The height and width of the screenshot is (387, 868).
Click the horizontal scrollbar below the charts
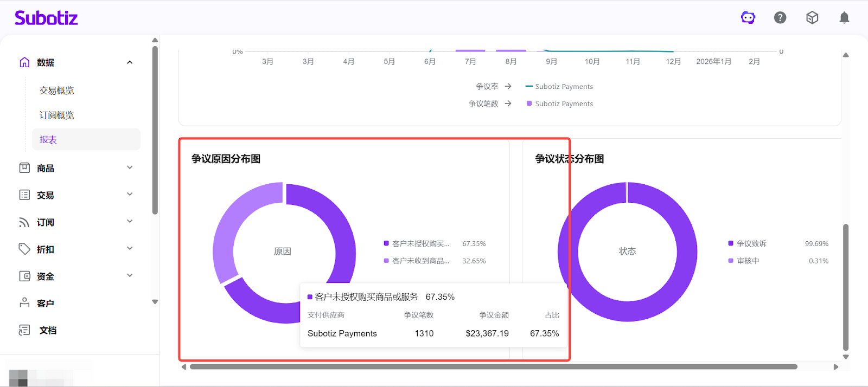point(493,367)
